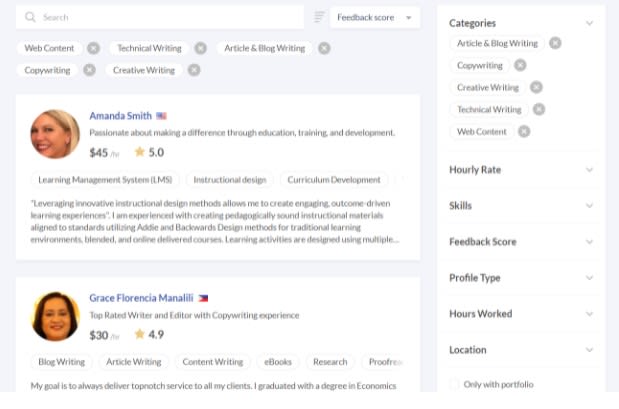Remove the Copywriting filter tag above results

89,70
